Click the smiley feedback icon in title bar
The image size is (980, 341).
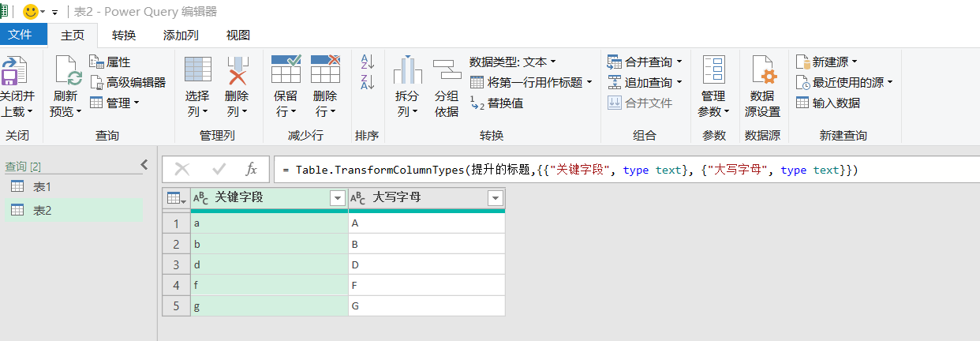tap(31, 12)
